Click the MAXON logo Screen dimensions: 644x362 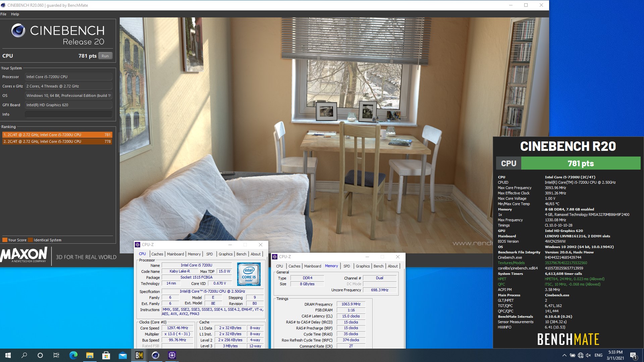click(24, 255)
